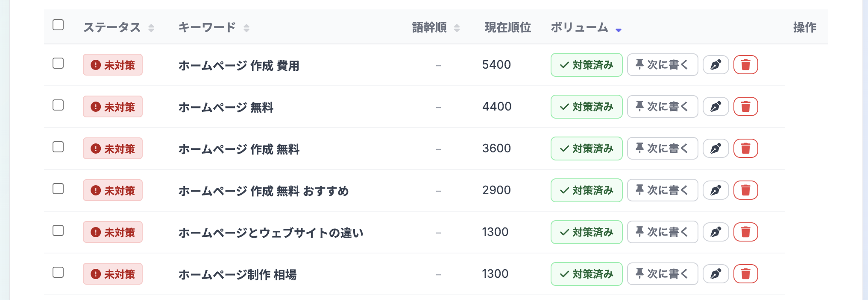The height and width of the screenshot is (300, 868).
Task: Click pen icon for ホームページとウェブサイトの違い
Action: [716, 232]
